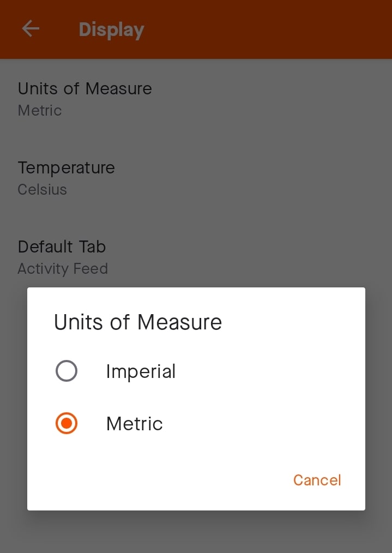
Task: Click the Imperial option label
Action: [141, 371]
